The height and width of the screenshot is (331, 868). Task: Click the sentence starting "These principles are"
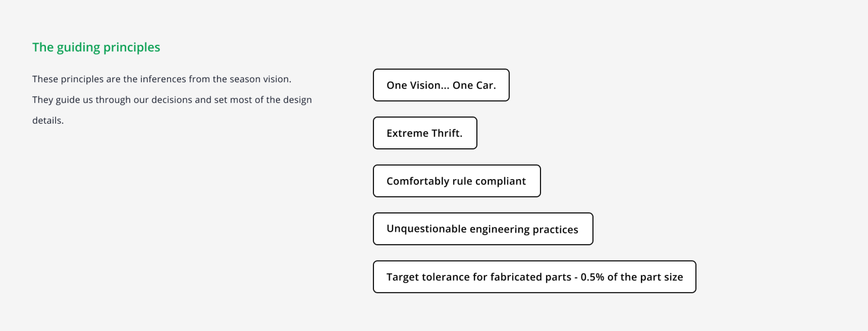pos(161,79)
